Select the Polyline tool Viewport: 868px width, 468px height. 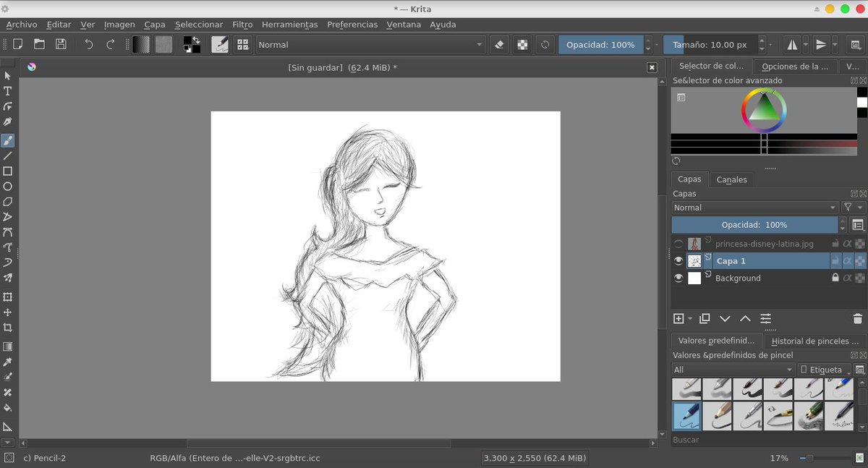click(8, 217)
